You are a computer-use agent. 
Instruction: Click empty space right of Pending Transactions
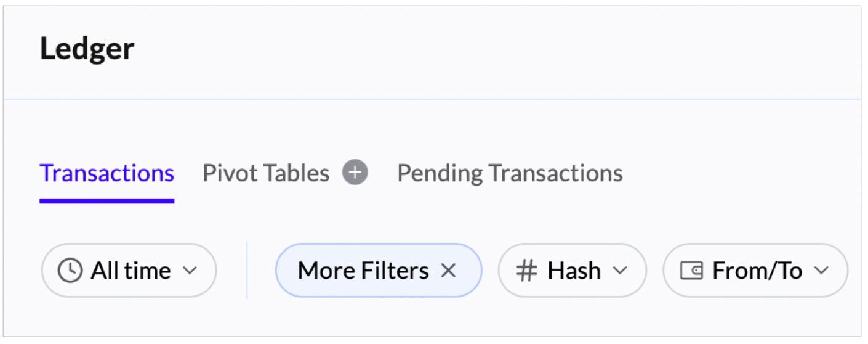tap(739, 173)
